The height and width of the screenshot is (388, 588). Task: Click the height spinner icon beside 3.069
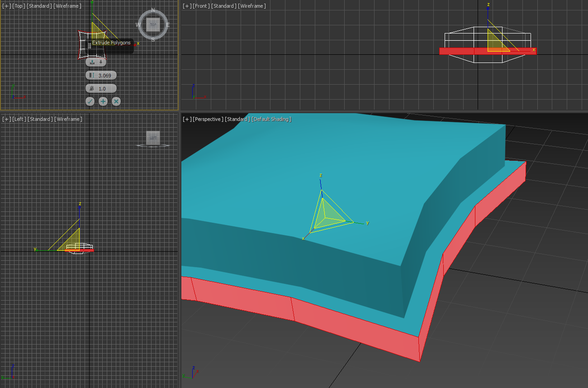pyautogui.click(x=91, y=75)
